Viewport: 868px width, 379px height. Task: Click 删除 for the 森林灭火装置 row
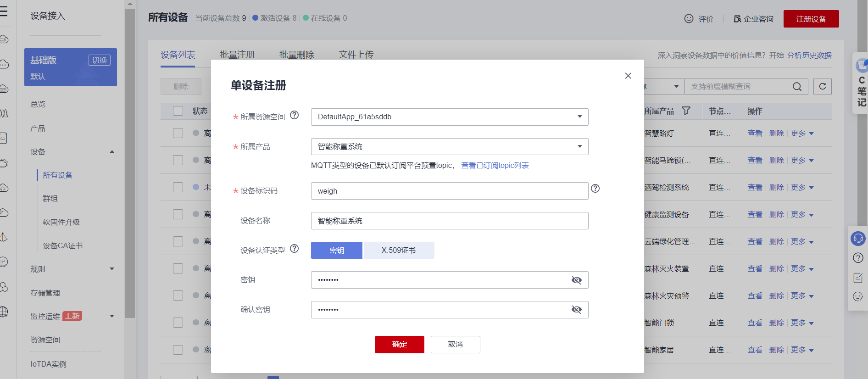click(777, 268)
